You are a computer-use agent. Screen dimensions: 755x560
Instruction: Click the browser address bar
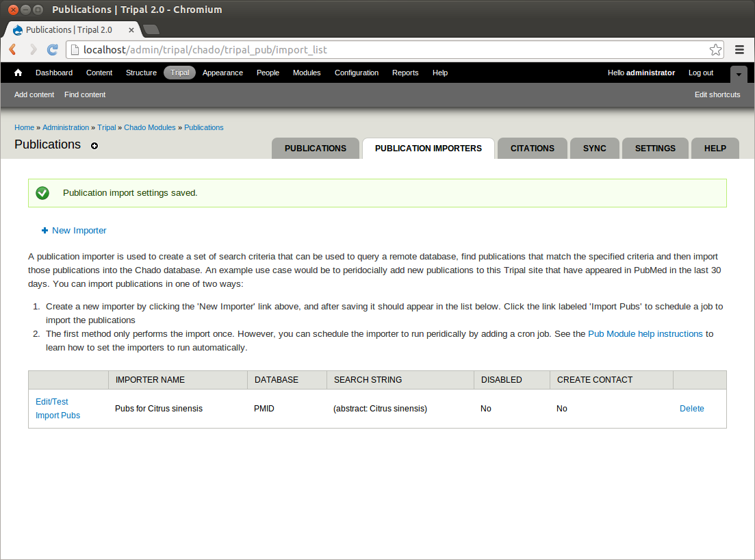click(x=390, y=49)
